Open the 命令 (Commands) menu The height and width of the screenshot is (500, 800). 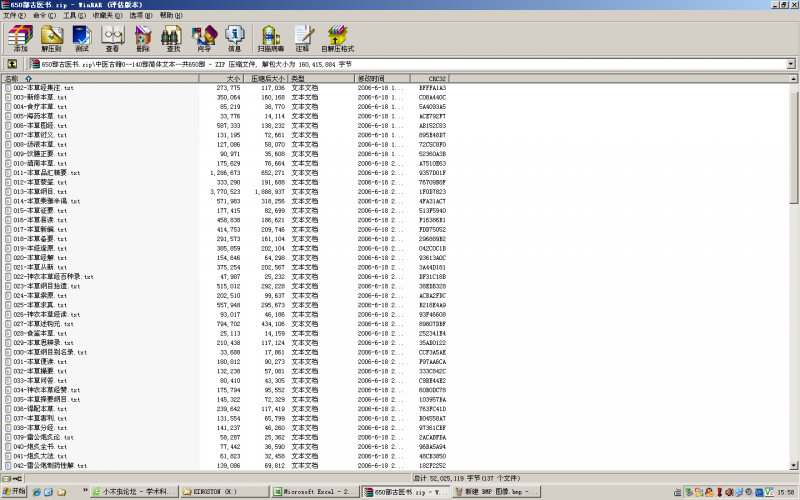44,15
